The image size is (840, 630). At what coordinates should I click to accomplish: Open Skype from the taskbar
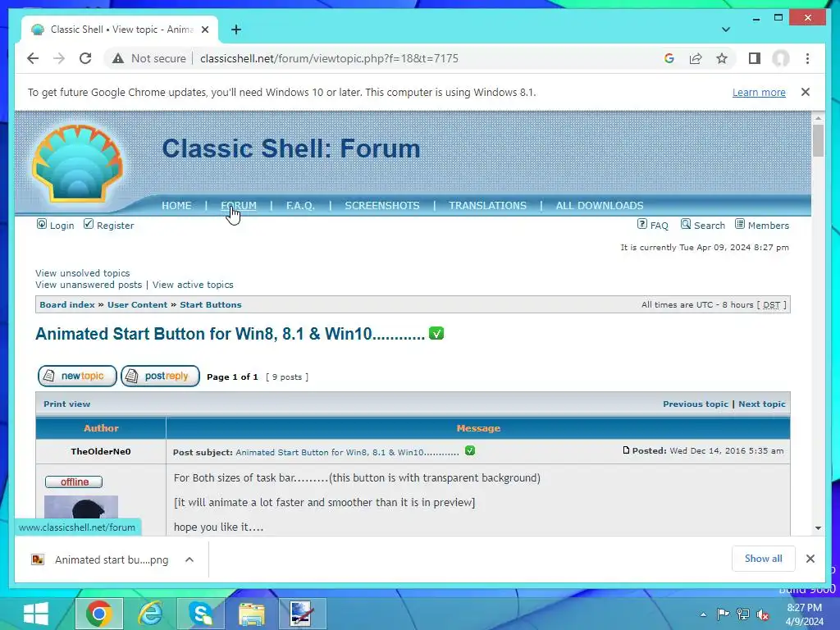click(202, 614)
